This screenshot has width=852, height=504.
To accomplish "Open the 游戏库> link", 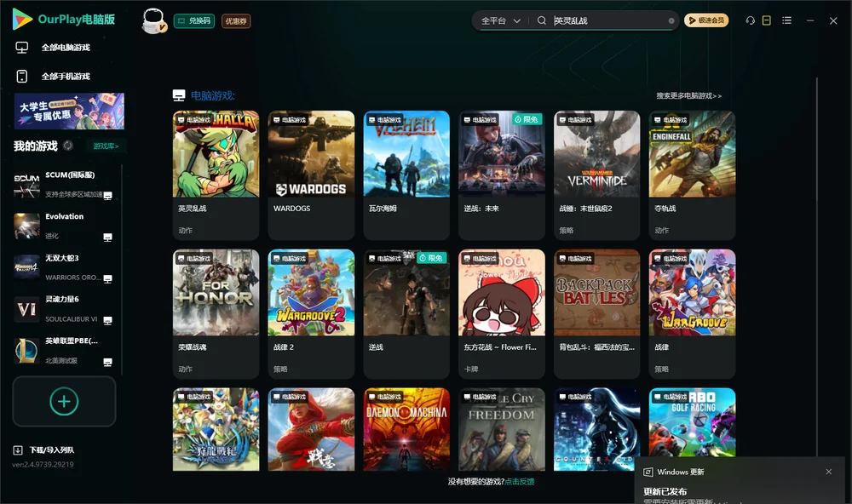I will click(x=106, y=146).
